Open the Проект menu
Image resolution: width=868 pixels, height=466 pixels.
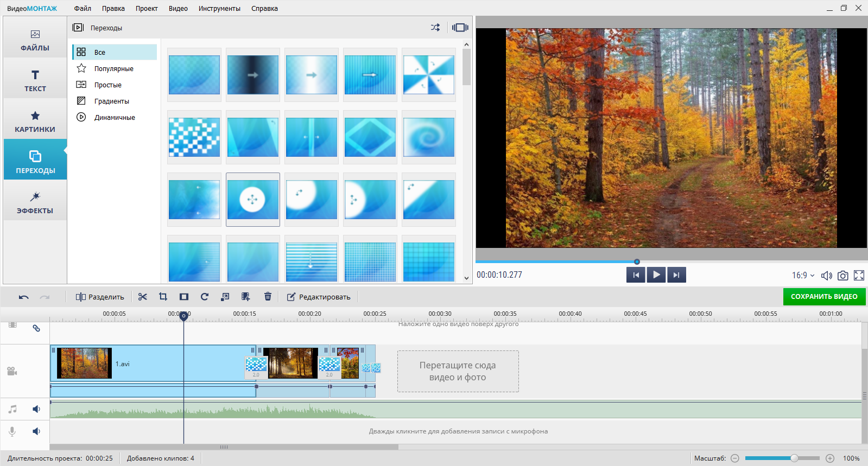tap(147, 9)
